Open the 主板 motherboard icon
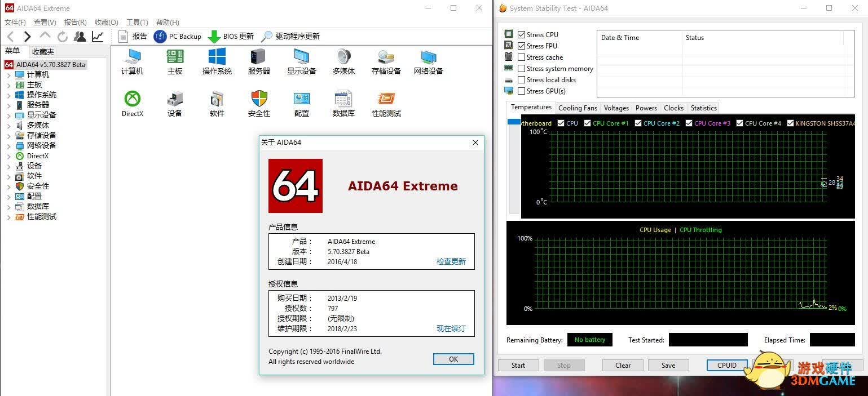Image resolution: width=868 pixels, height=396 pixels. coord(175,57)
